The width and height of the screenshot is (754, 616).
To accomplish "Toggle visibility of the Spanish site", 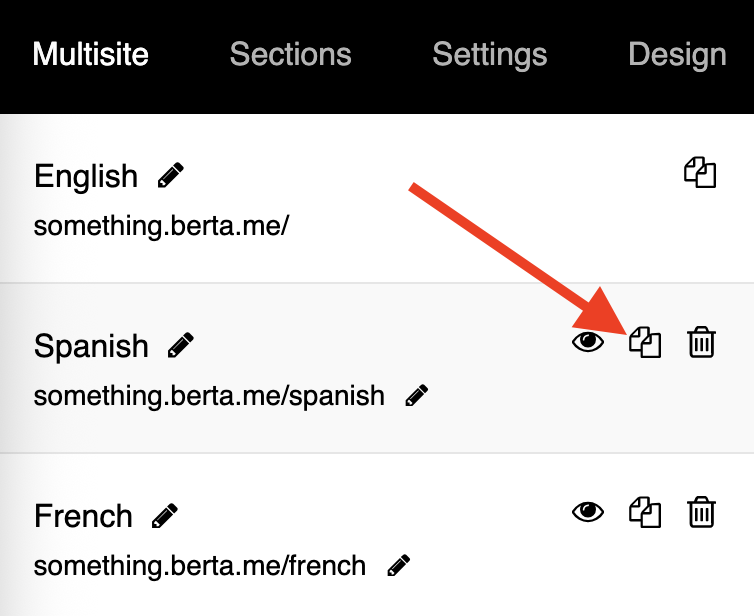I will pyautogui.click(x=588, y=342).
